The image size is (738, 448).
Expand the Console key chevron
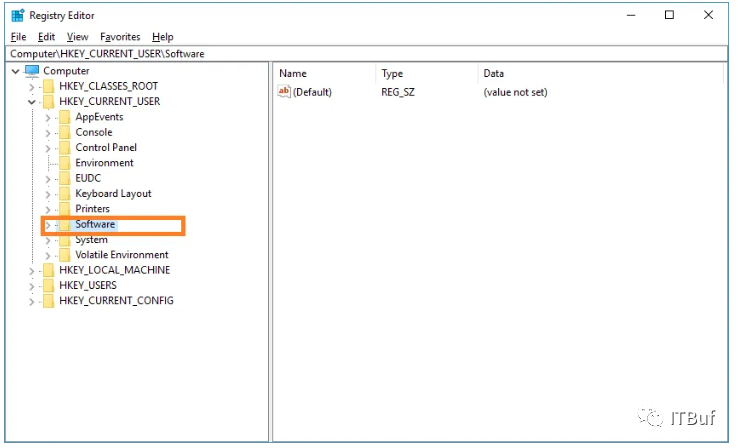(x=48, y=133)
